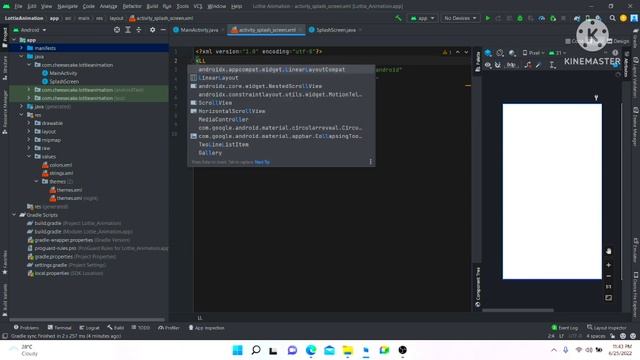Image resolution: width=640 pixels, height=360 pixels.
Task: Toggle the Build Variants tool window
Action: point(4,300)
